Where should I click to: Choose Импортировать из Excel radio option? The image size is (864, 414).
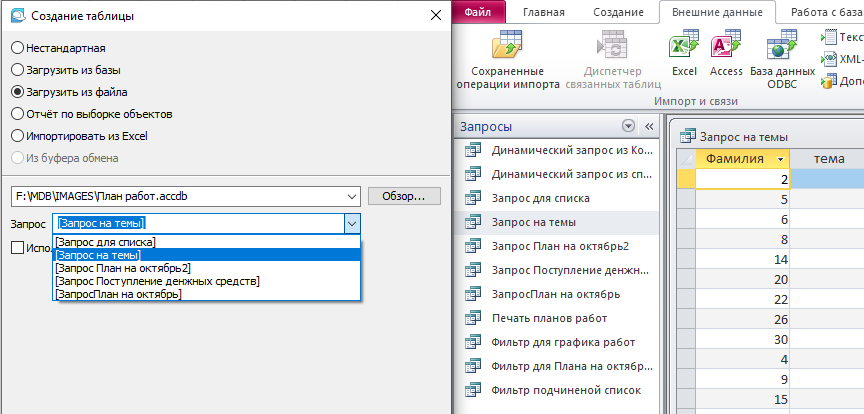[18, 136]
